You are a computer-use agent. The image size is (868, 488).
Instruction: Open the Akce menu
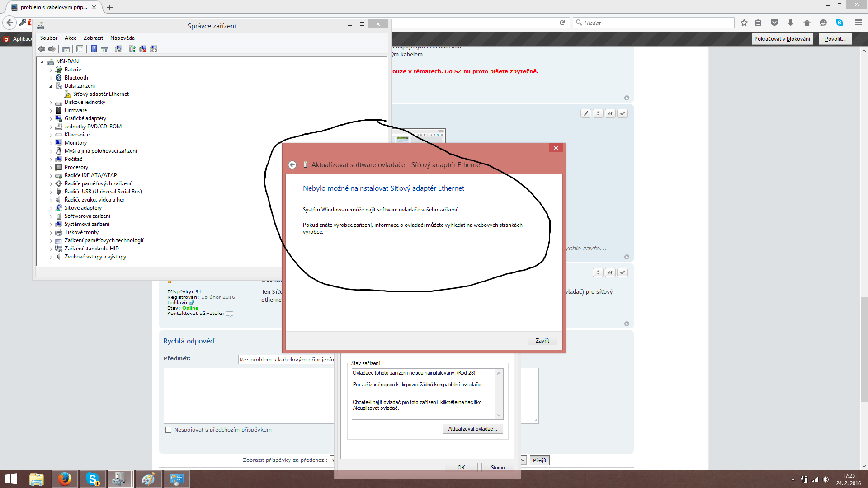[x=70, y=38]
